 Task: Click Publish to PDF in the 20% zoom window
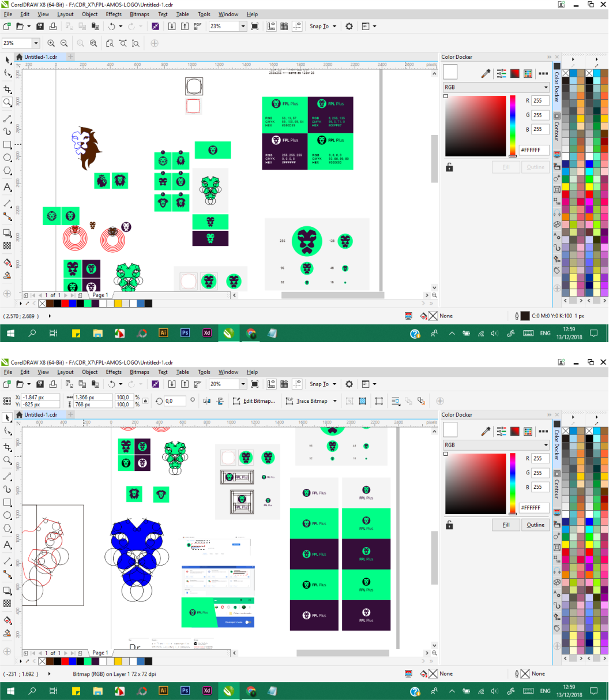coord(198,384)
